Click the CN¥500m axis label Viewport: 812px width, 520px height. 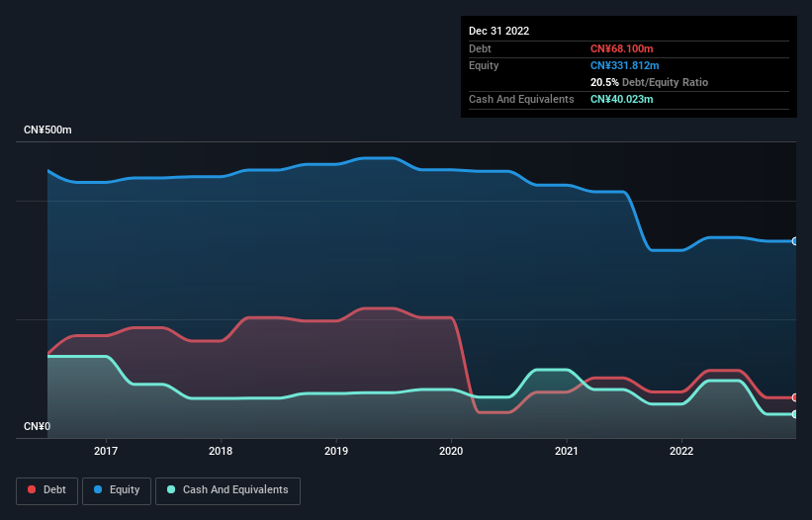pyautogui.click(x=47, y=130)
